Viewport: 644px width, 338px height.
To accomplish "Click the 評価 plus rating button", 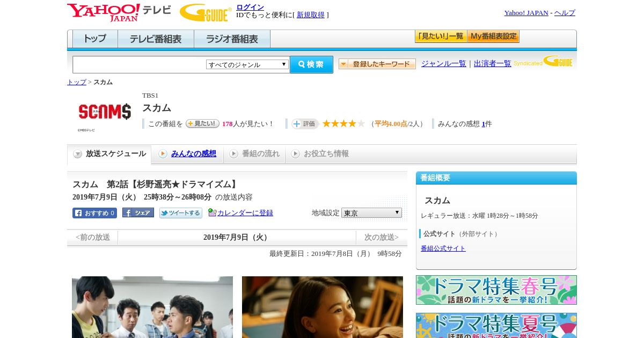I will tap(305, 124).
